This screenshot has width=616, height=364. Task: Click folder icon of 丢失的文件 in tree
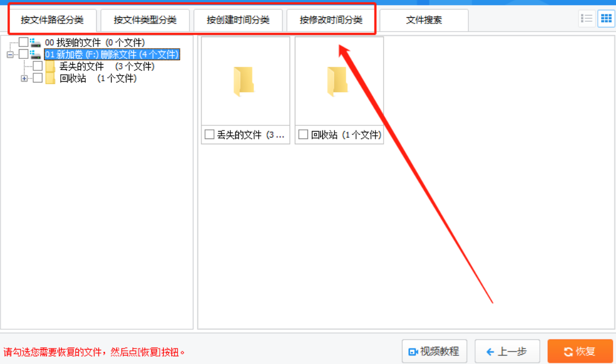click(x=50, y=66)
